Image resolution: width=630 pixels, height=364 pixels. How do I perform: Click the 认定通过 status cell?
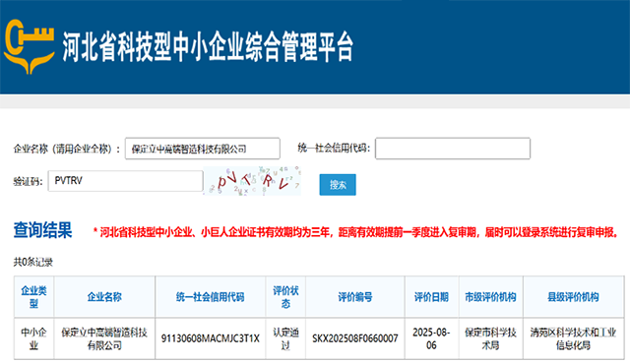285,338
